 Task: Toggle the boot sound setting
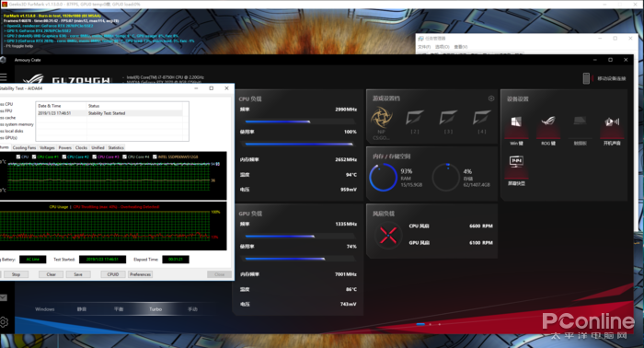(x=612, y=122)
